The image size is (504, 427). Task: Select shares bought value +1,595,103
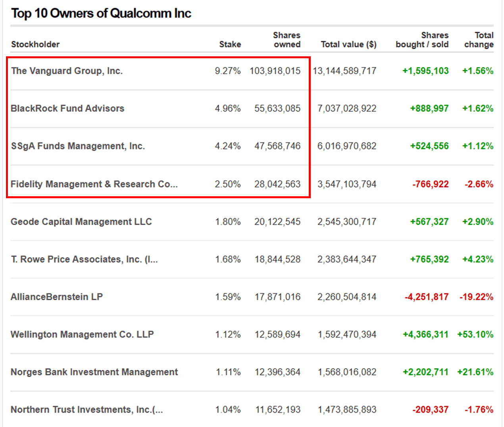pos(425,71)
